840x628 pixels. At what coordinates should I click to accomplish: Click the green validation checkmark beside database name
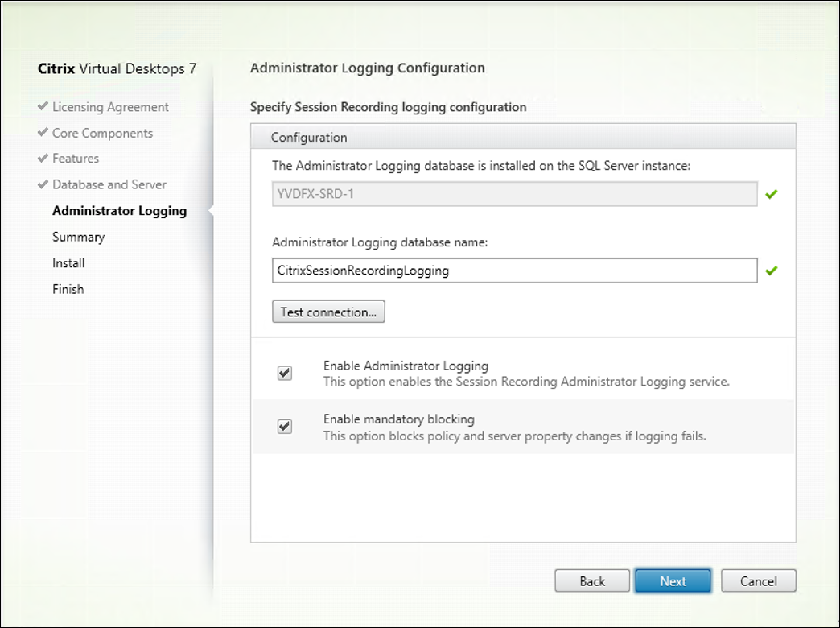(770, 270)
